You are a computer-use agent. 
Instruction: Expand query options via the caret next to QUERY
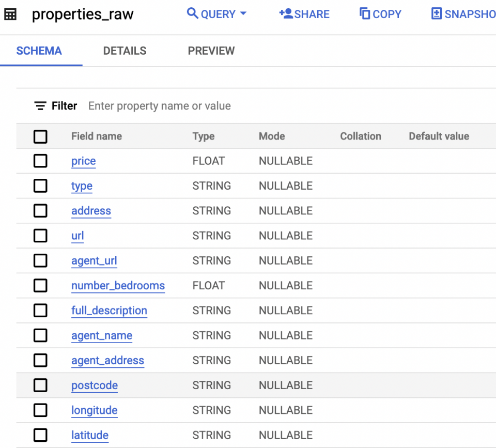pos(242,14)
